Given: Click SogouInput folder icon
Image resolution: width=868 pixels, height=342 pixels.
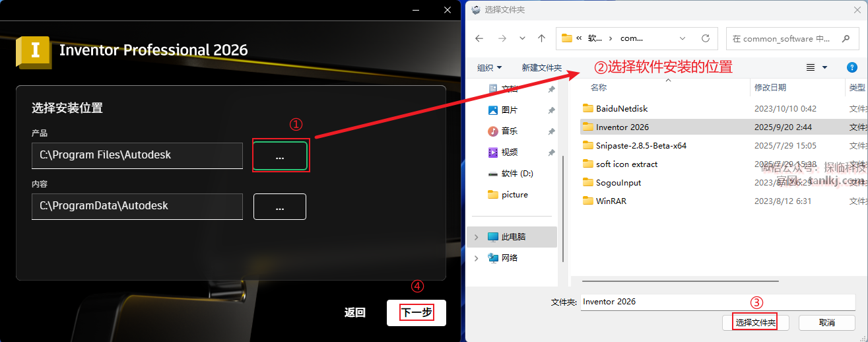Looking at the screenshot, I should (x=588, y=182).
